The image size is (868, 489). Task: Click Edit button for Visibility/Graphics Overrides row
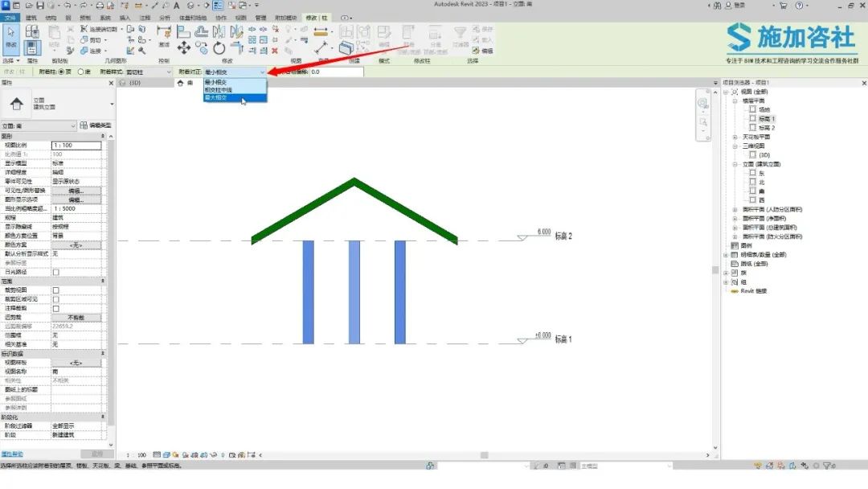click(76, 191)
